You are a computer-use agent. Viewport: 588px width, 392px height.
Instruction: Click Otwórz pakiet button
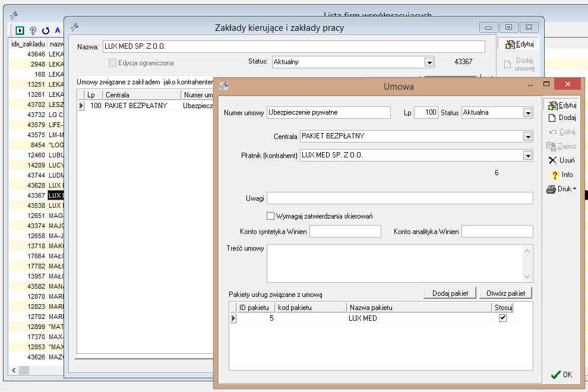point(506,293)
